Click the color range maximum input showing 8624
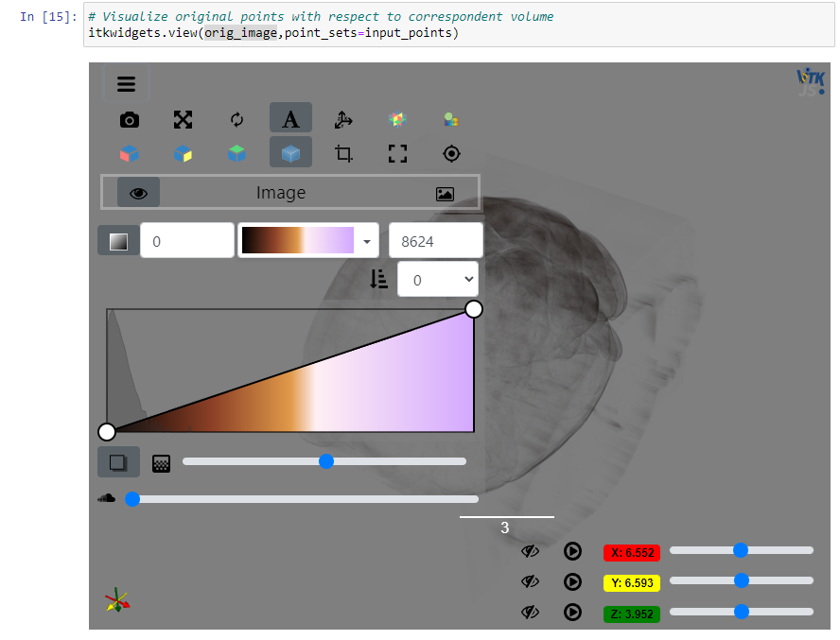 [x=435, y=240]
